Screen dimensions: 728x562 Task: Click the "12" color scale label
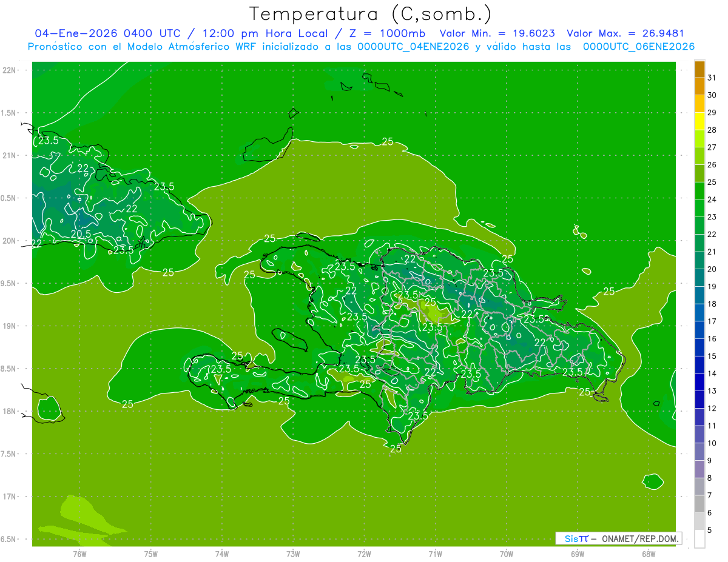712,409
